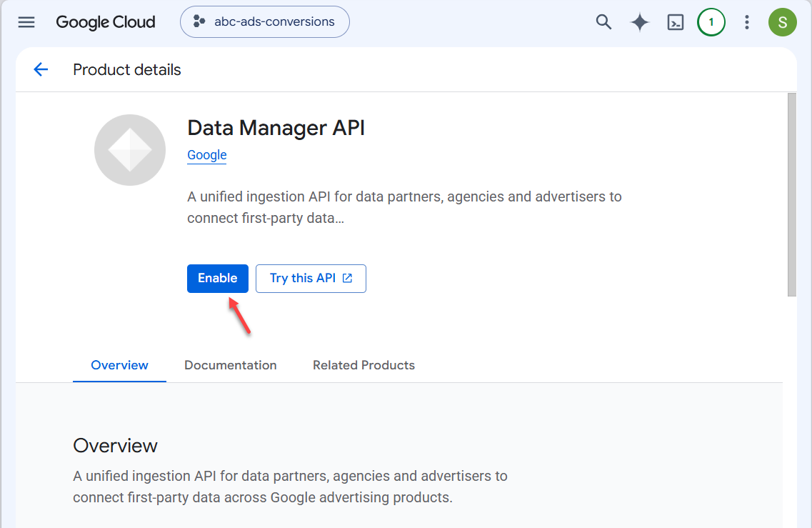Open the Google publisher link

tap(206, 155)
